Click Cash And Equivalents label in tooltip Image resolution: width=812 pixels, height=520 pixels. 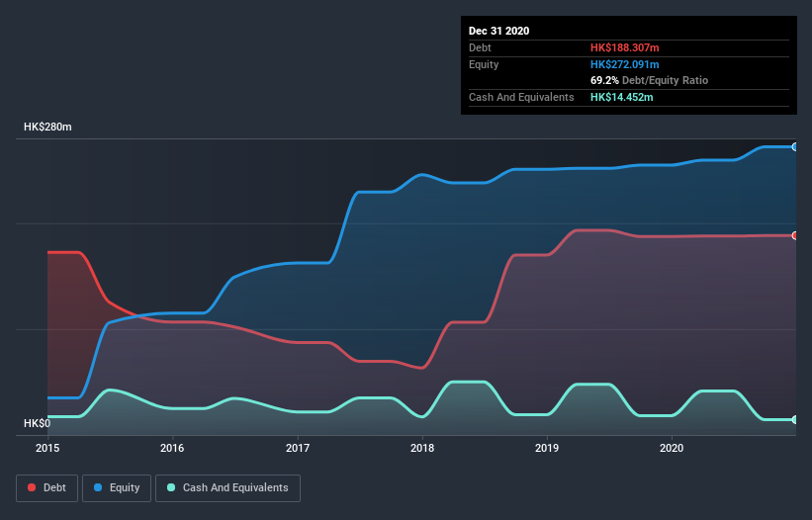coord(521,97)
